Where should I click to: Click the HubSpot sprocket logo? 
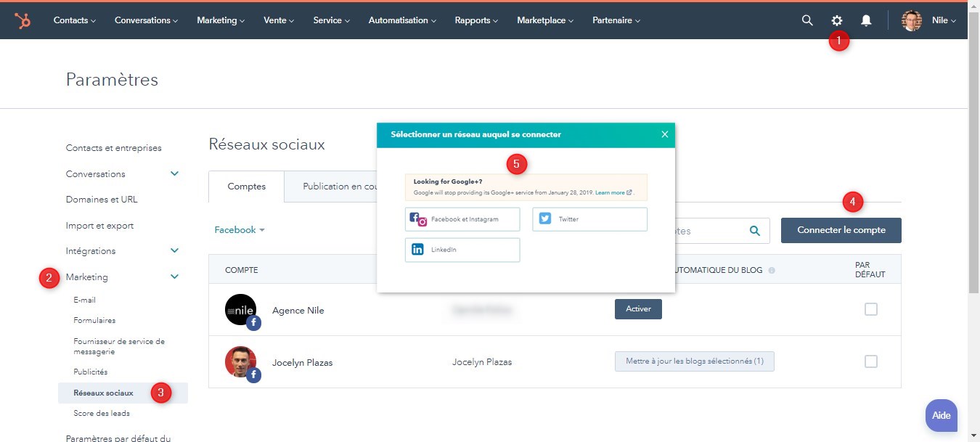[23, 21]
